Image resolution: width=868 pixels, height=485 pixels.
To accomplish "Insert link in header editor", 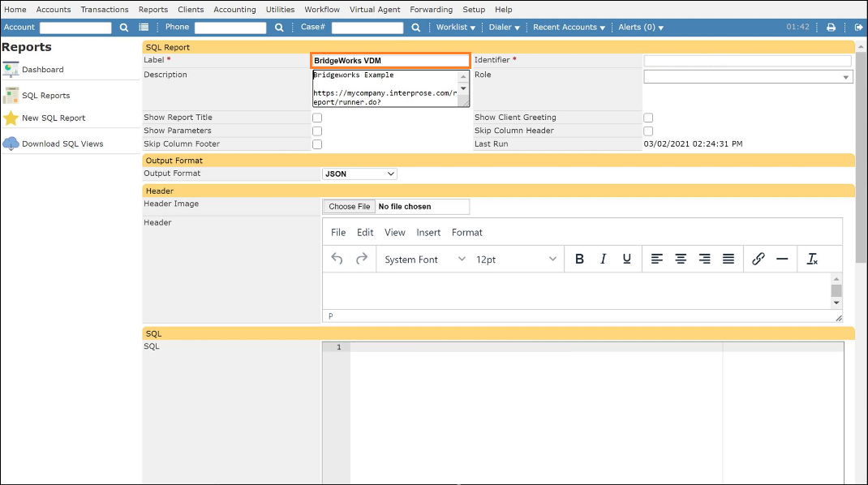I will tap(758, 259).
